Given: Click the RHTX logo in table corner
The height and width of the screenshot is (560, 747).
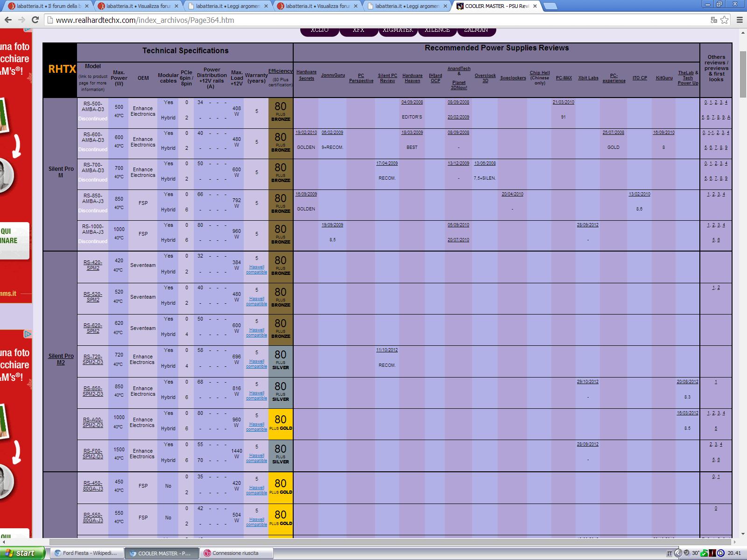Looking at the screenshot, I should (x=62, y=69).
